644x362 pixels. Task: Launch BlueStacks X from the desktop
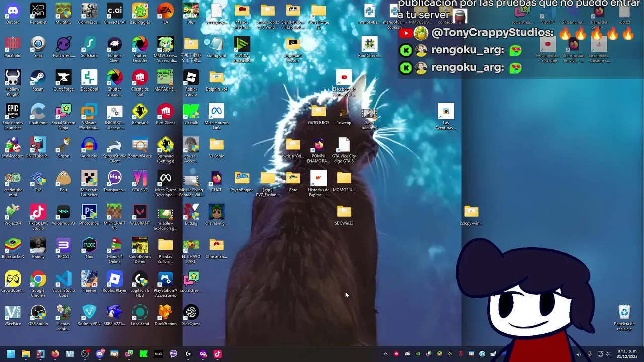coord(13,248)
